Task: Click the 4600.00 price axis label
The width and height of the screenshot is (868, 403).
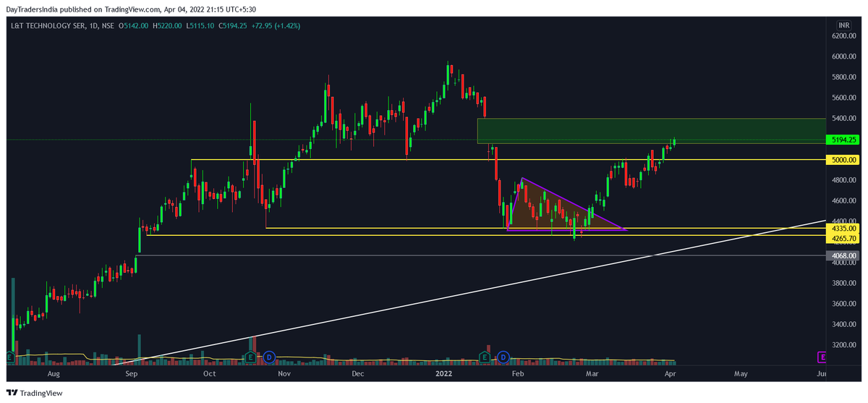Action: point(843,200)
